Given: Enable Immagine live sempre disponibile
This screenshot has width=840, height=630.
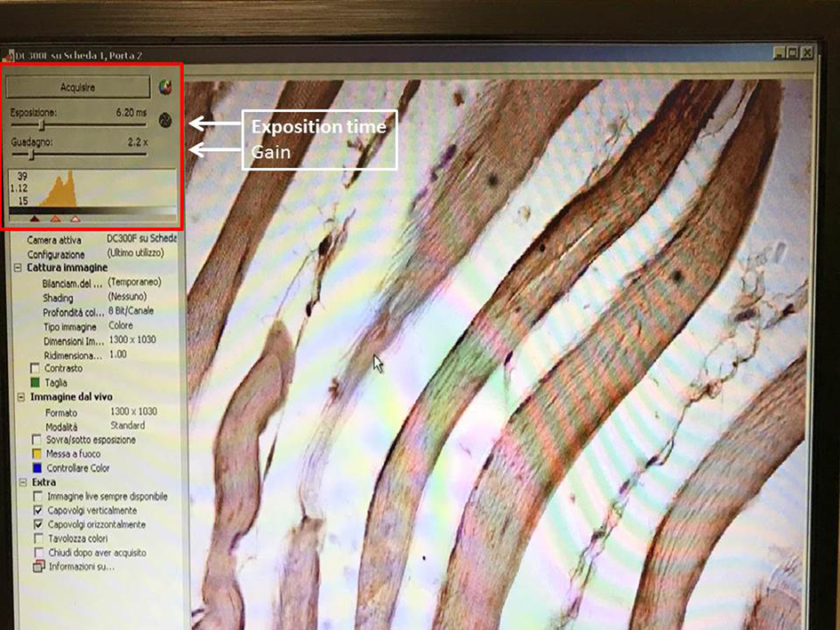Looking at the screenshot, I should 38,497.
